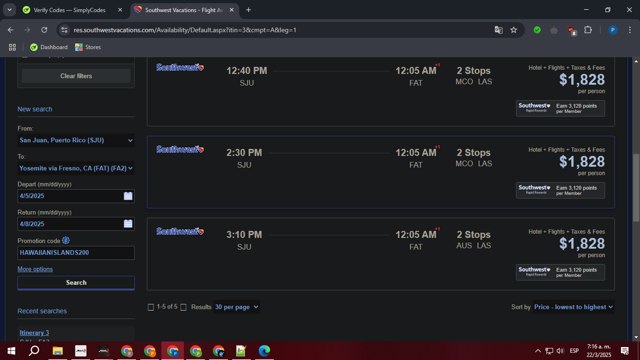Click the page vertical scrollbar thumb

[636, 188]
